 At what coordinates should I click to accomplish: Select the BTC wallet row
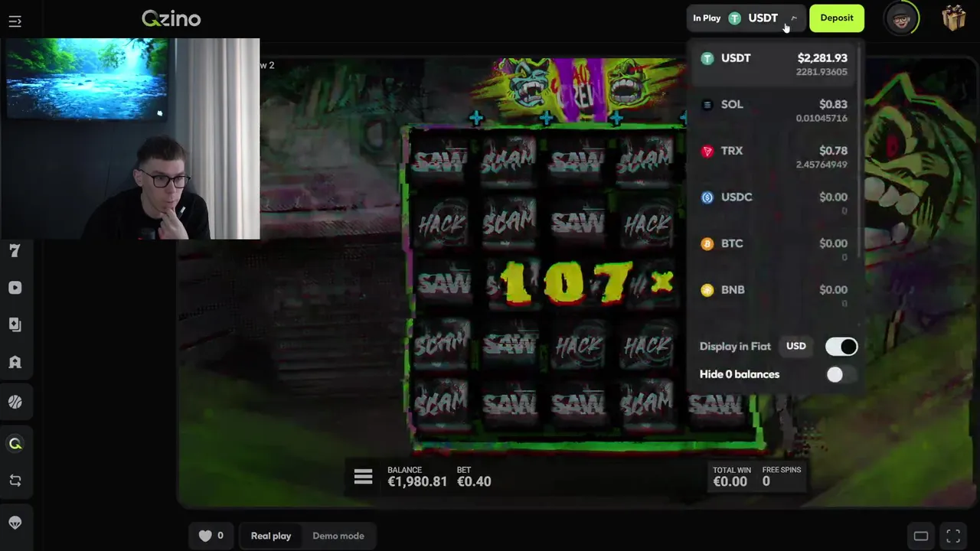(x=773, y=249)
